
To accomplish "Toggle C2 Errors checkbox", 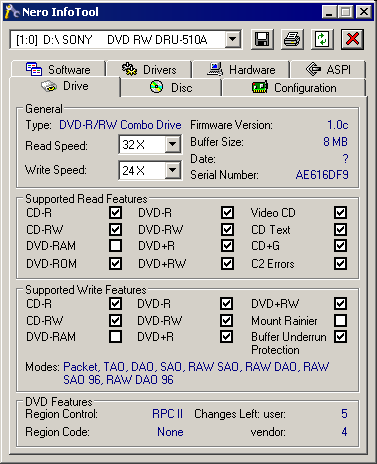I will (x=340, y=263).
